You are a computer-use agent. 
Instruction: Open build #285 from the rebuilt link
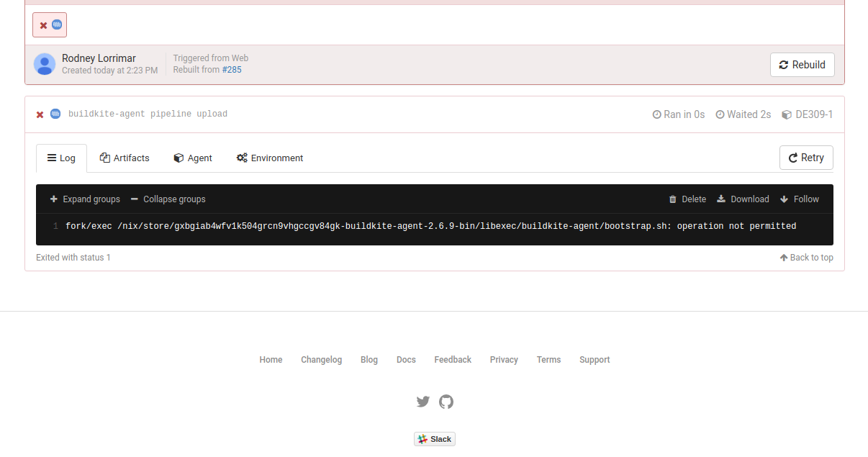pos(232,70)
